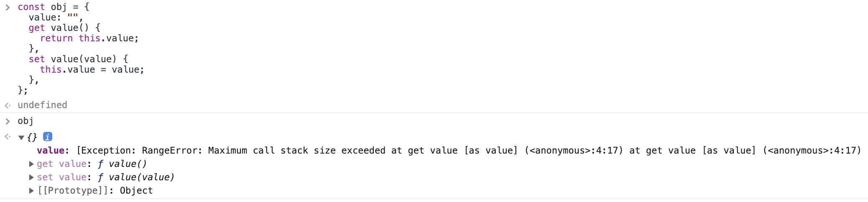Click the output arrow beside the {} result

click(x=8, y=136)
